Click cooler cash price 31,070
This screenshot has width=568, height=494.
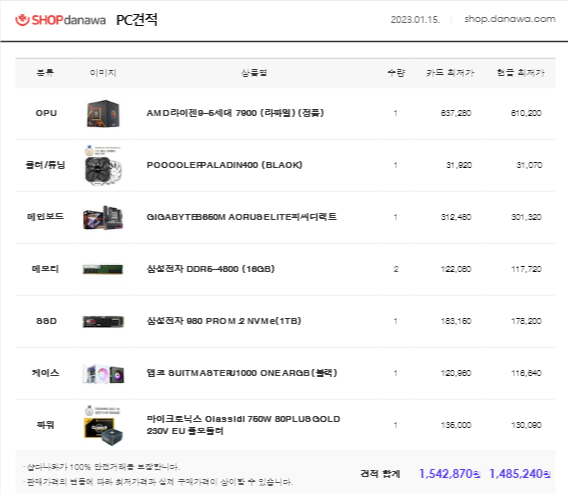click(529, 165)
